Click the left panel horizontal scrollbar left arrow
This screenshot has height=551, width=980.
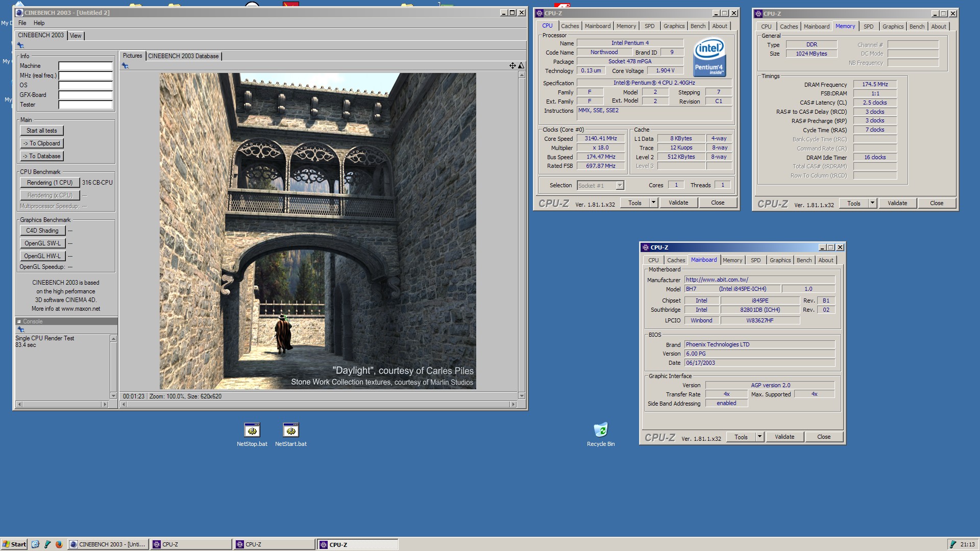coord(19,404)
